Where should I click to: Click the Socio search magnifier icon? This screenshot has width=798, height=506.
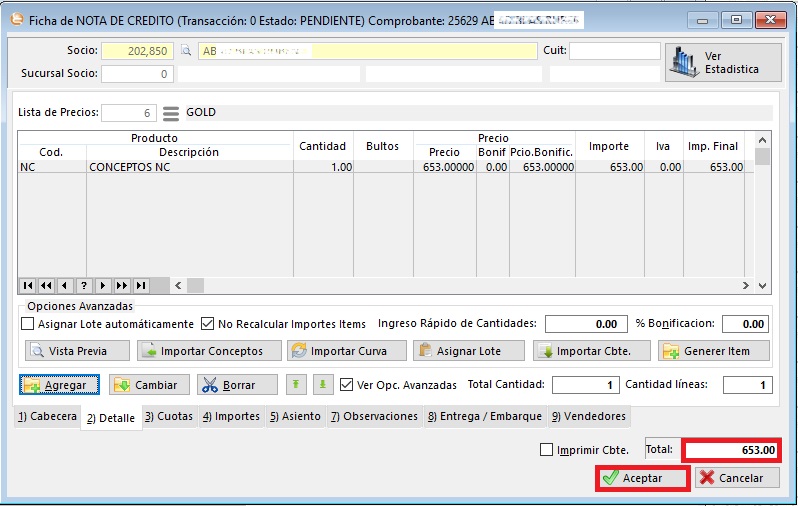tap(185, 51)
